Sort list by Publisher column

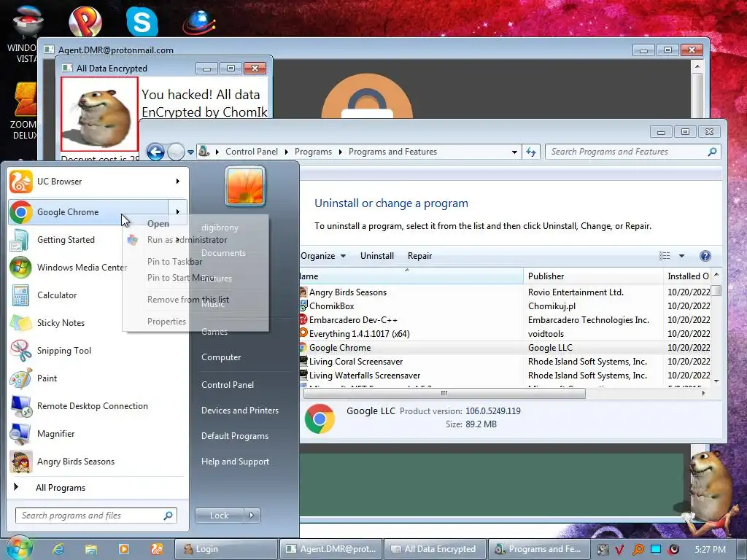pyautogui.click(x=593, y=276)
